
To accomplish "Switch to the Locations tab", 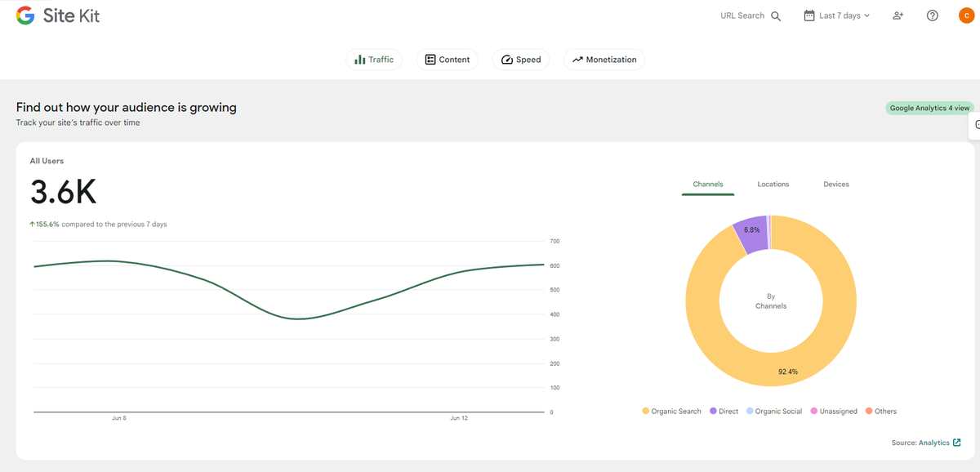I will coord(773,185).
